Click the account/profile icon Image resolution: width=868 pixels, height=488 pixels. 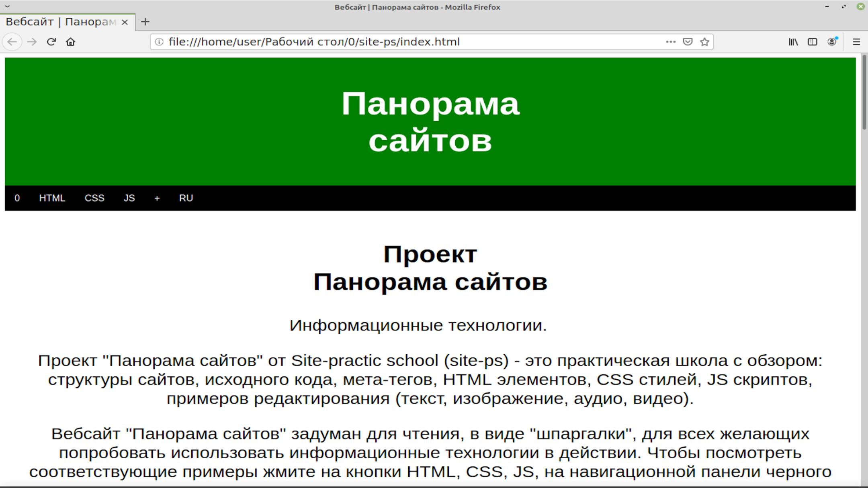(x=832, y=42)
